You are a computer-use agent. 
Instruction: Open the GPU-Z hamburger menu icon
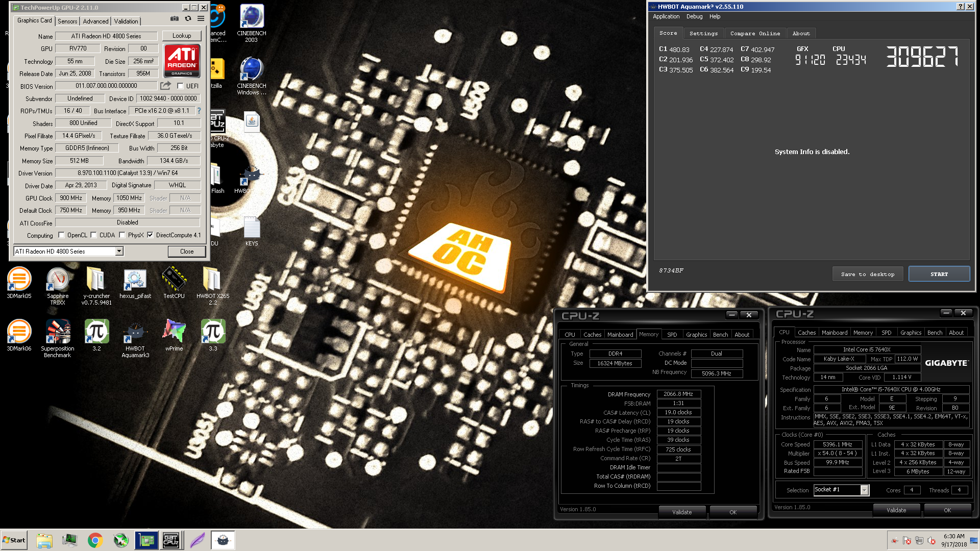[x=201, y=19]
